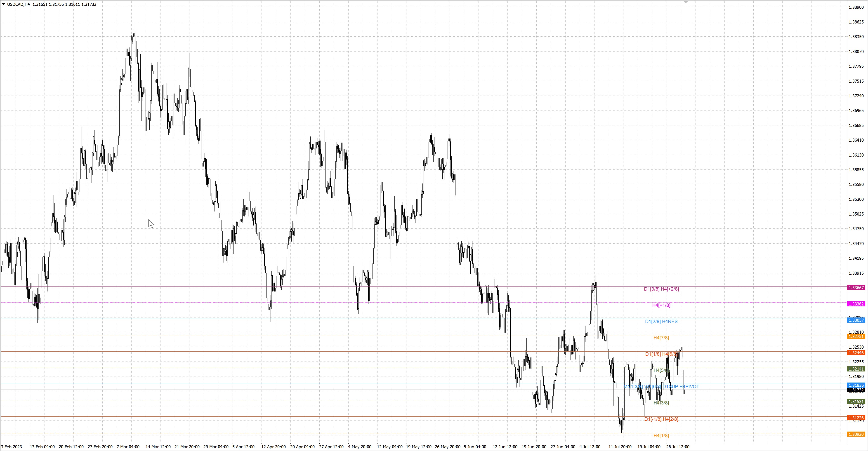Click the black current price tag 1.31732
The image size is (868, 451).
[856, 390]
